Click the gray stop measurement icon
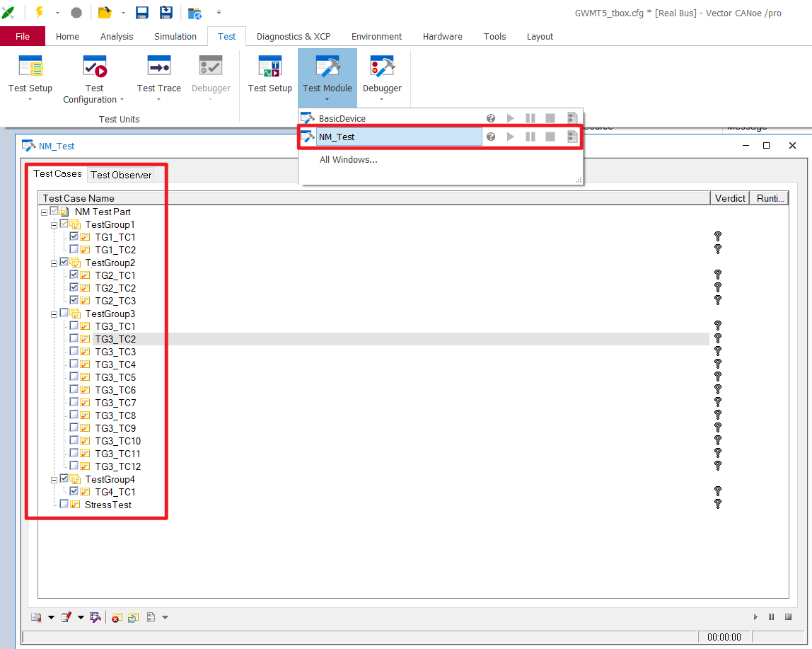 click(x=76, y=13)
